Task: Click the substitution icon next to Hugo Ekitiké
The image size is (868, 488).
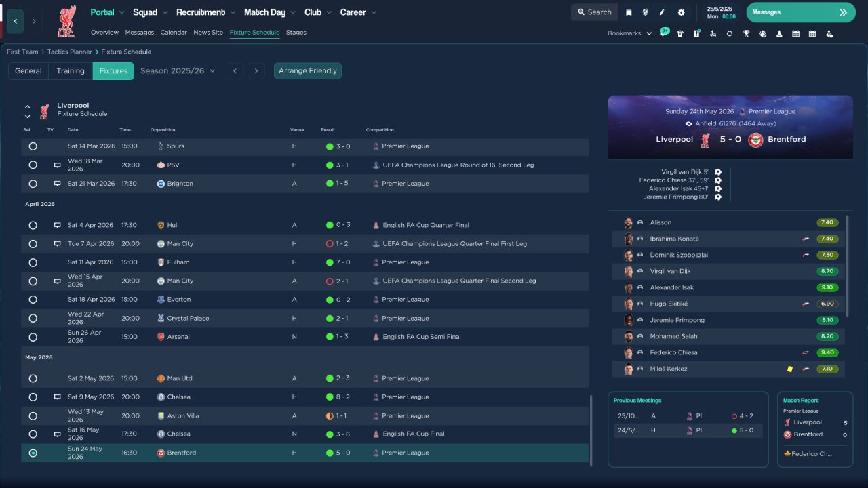Action: [x=806, y=304]
